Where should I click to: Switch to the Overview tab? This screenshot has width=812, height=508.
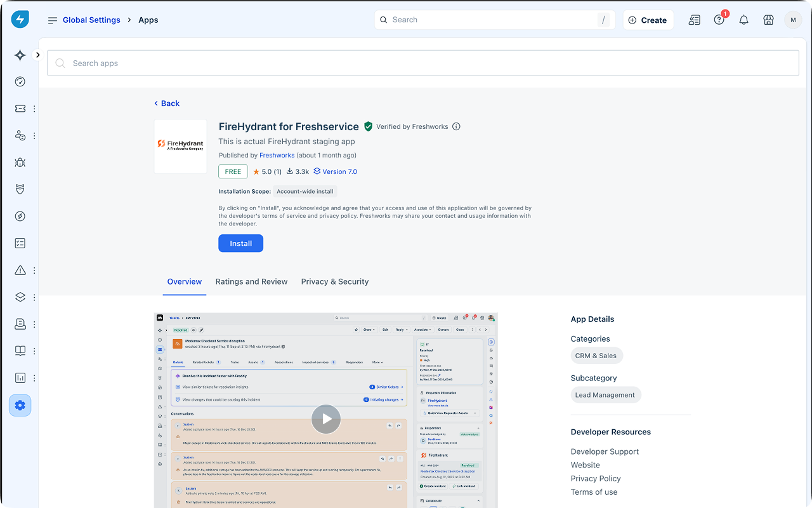(185, 281)
